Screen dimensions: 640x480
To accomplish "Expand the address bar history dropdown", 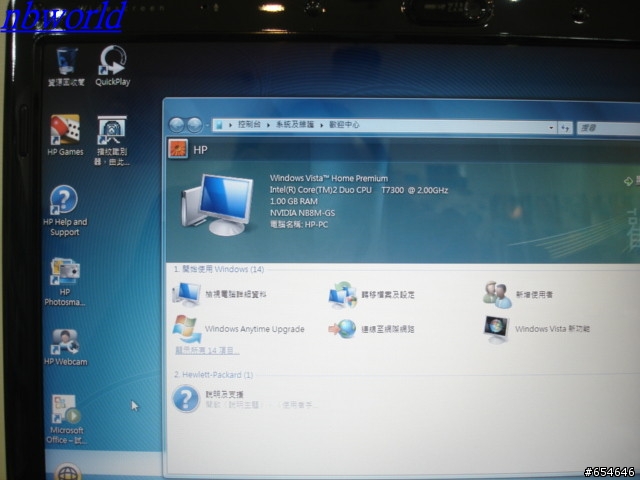I will click(x=551, y=128).
